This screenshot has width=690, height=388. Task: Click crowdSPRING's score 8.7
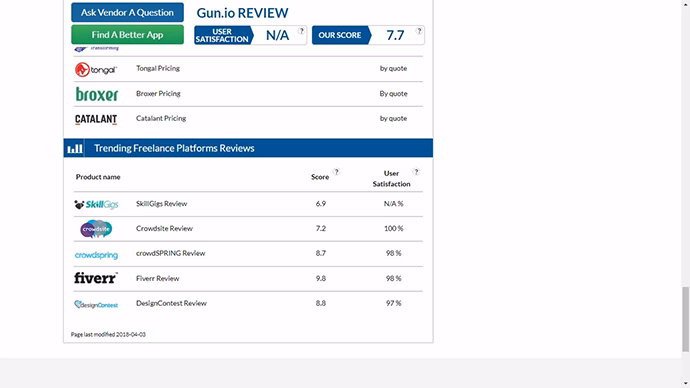tap(321, 253)
